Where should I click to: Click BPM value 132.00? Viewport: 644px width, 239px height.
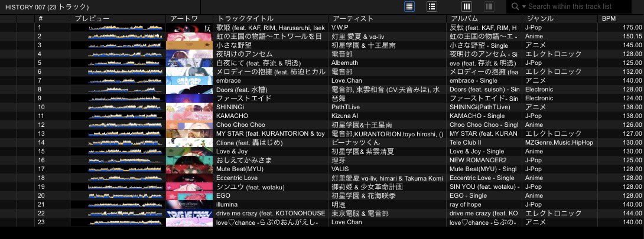pyautogui.click(x=632, y=72)
